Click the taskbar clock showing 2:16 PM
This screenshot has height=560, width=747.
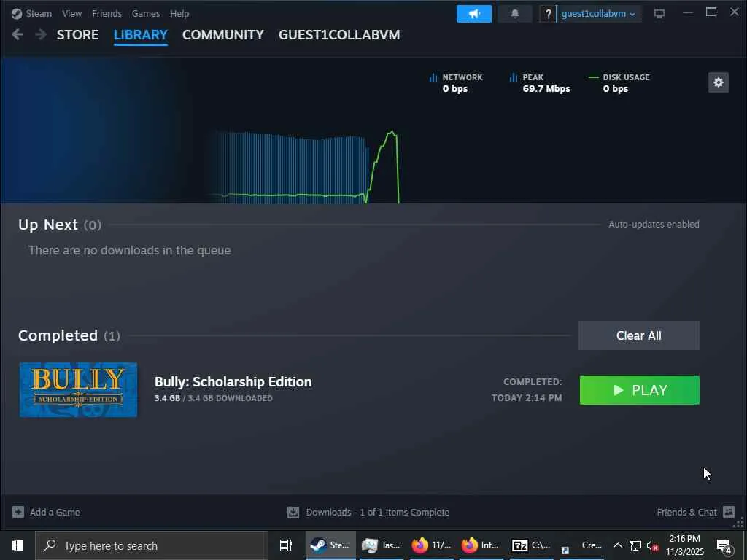pyautogui.click(x=684, y=545)
